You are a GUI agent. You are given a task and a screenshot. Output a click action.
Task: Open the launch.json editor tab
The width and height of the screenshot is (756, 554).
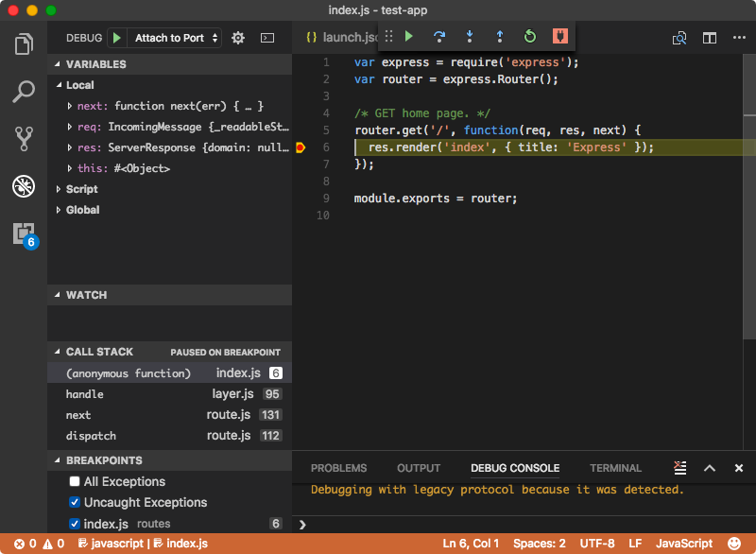[341, 37]
